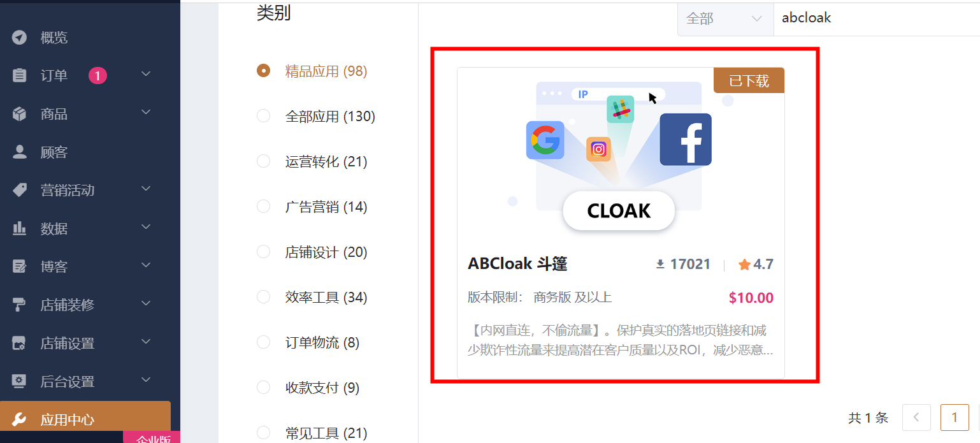
Task: Click the 店铺装修 paint roller icon
Action: coord(20,305)
